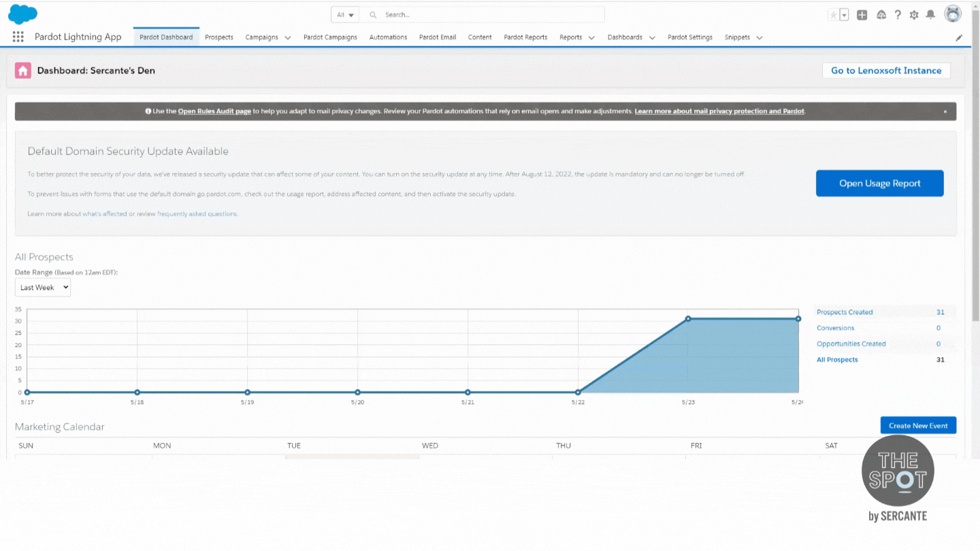Click the favorites star icon
The width and height of the screenshot is (980, 551).
(833, 14)
